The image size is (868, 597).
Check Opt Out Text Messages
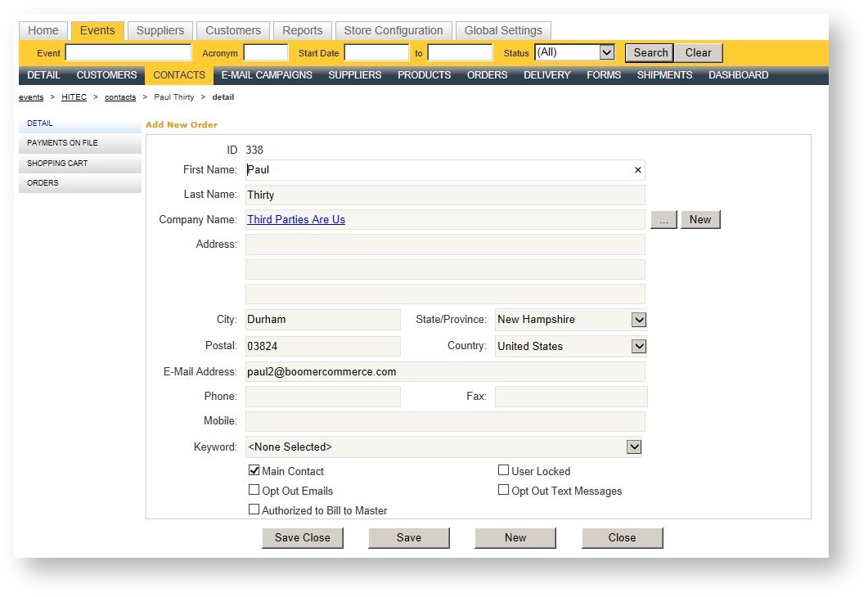pyautogui.click(x=503, y=489)
